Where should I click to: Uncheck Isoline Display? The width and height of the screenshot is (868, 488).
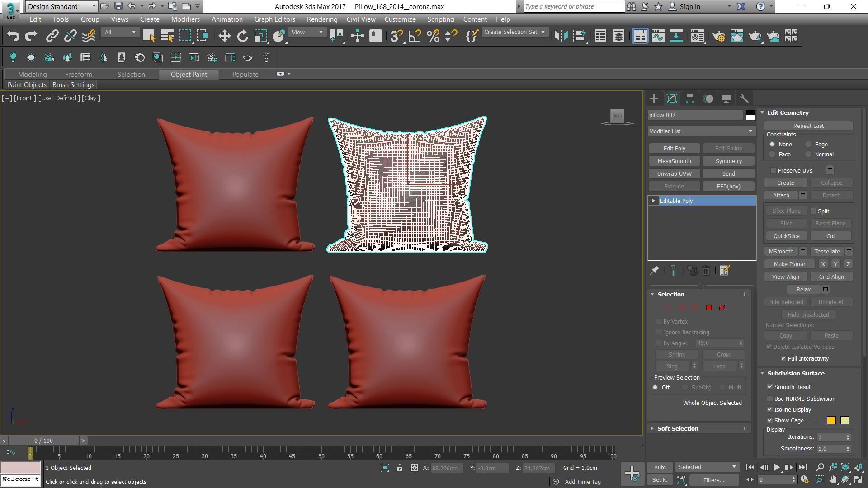(x=770, y=410)
